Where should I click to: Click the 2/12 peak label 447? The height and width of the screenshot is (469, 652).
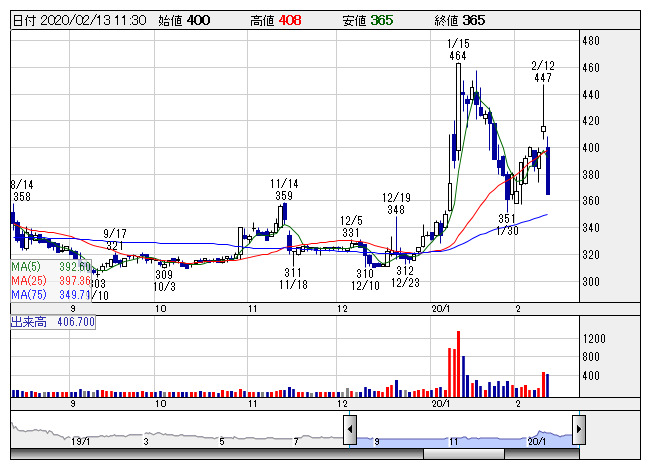coord(543,77)
